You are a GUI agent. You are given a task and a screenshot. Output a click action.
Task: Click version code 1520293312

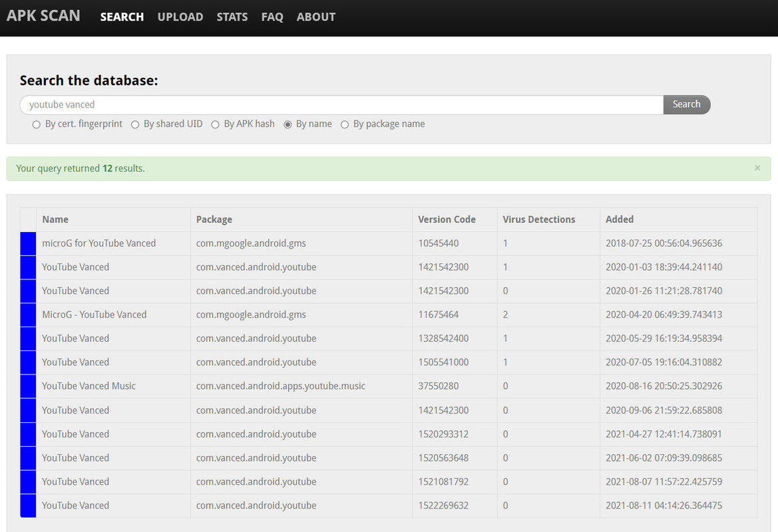click(443, 434)
